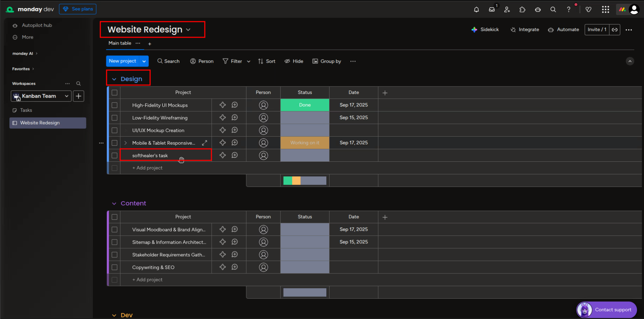Collapse the Content group

pos(114,204)
